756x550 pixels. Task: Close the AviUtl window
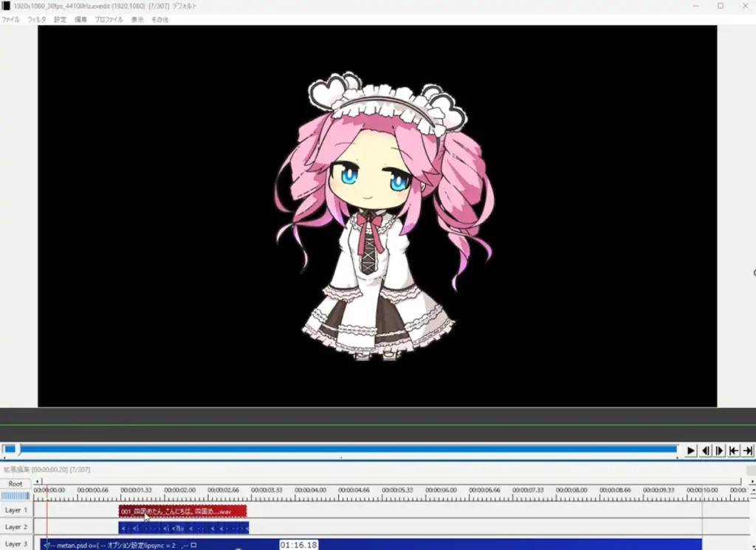click(745, 6)
